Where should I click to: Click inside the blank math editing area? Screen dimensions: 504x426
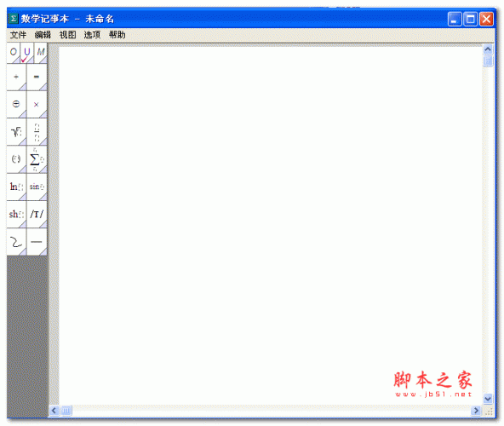tap(270, 225)
